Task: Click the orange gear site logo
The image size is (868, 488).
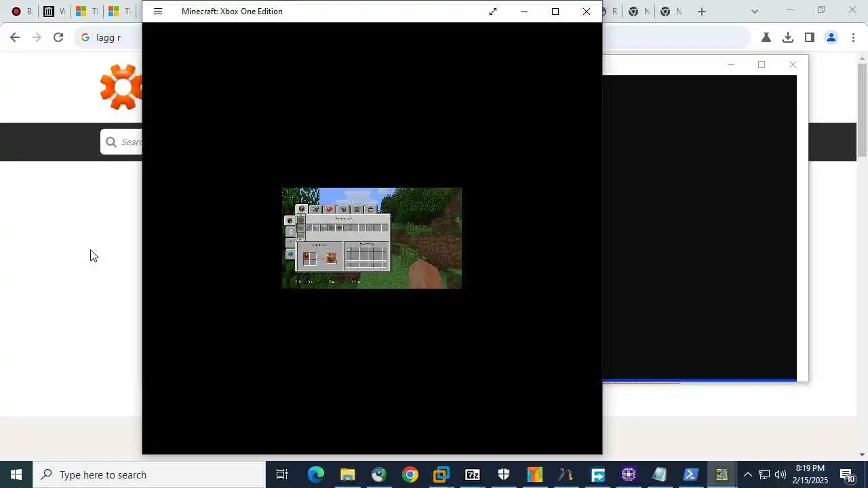Action: 121,87
